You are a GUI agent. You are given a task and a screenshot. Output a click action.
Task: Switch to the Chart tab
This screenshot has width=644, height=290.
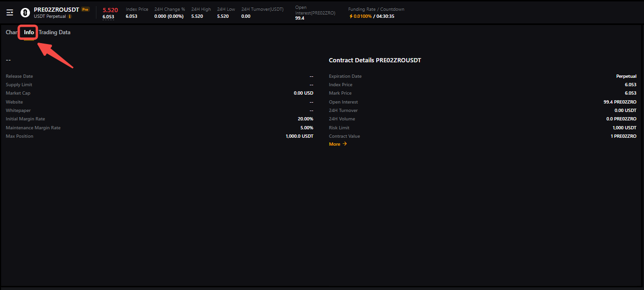pos(11,32)
